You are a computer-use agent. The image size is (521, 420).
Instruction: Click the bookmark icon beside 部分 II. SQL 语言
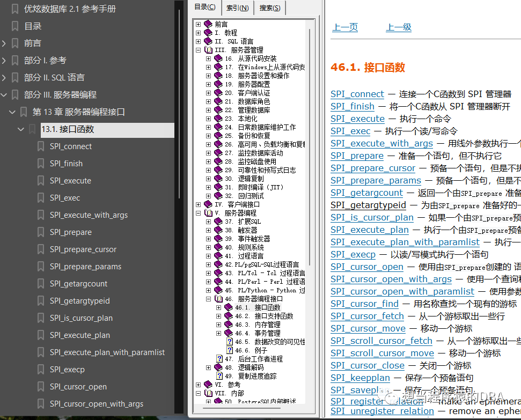click(x=15, y=77)
